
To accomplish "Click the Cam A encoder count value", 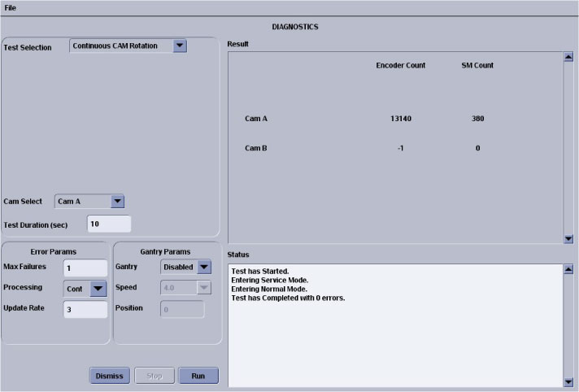I will (400, 119).
